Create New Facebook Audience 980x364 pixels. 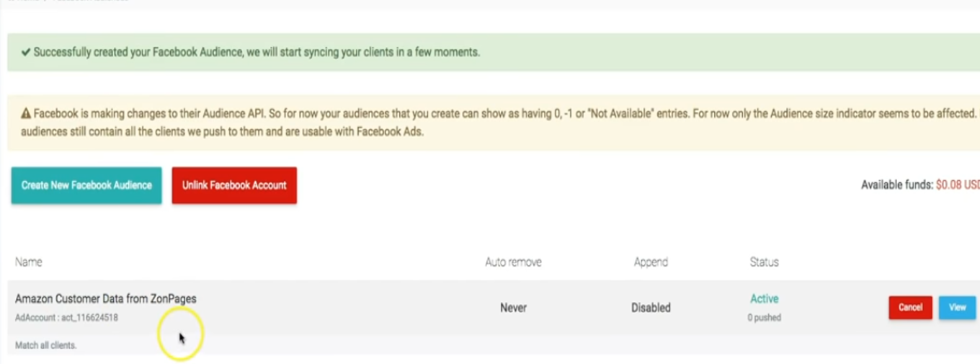point(86,185)
